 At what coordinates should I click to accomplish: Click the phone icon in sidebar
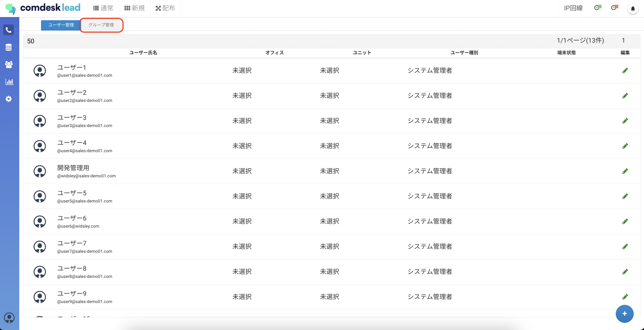[x=9, y=30]
